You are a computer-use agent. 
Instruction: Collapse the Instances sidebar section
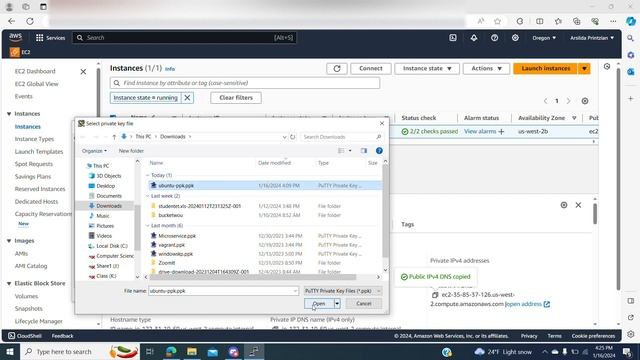tap(9, 113)
